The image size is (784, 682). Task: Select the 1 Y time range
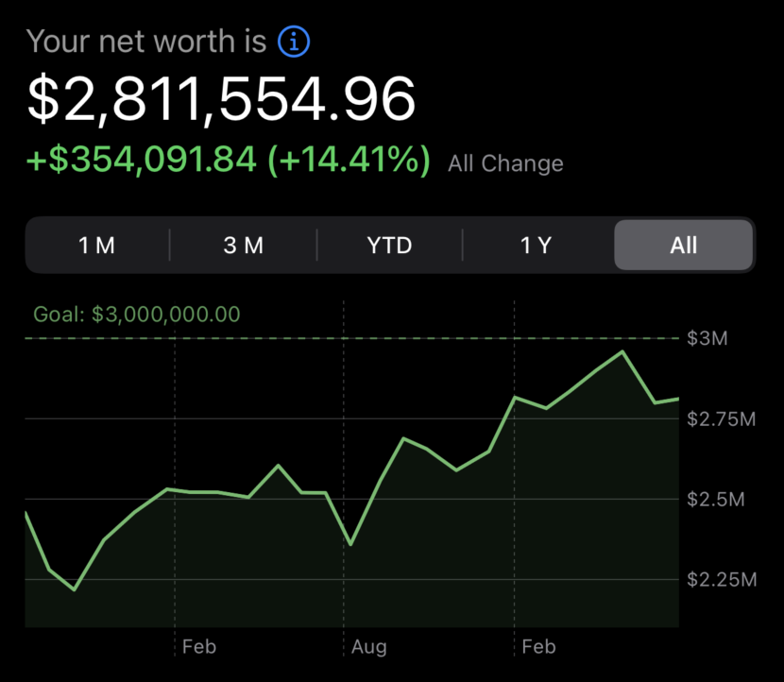536,246
